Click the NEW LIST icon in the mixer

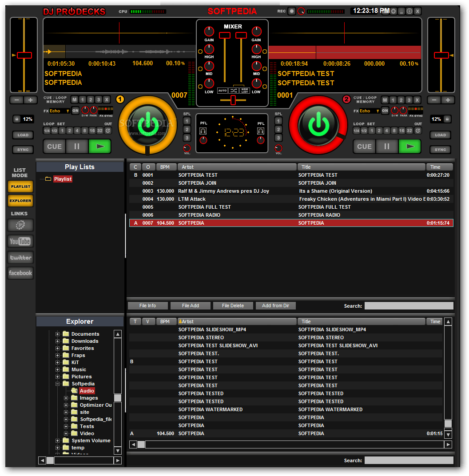pos(245,91)
